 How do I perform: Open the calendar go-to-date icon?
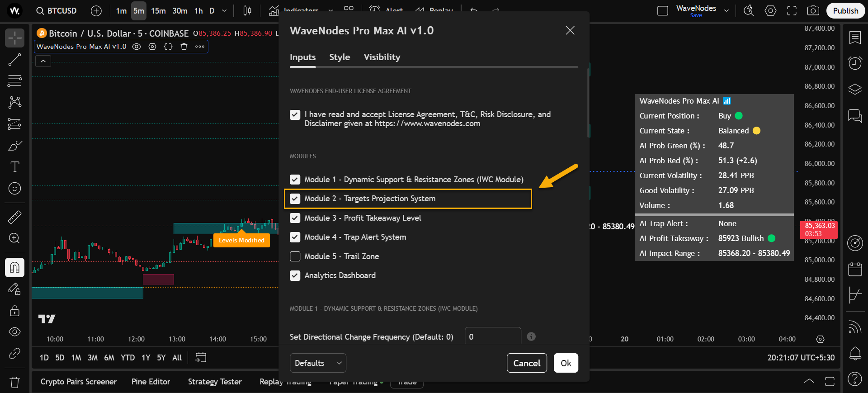tap(201, 358)
